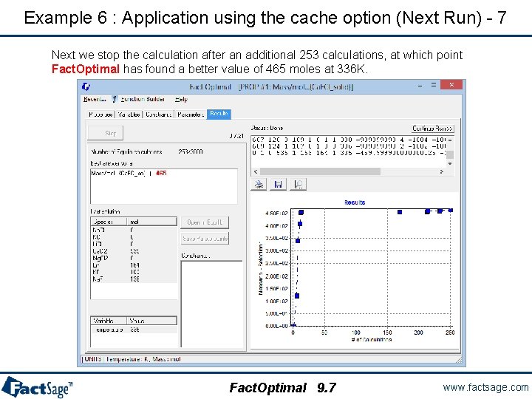The image size is (532, 399).
Task: Switch to the Properties tab
Action: (x=100, y=115)
